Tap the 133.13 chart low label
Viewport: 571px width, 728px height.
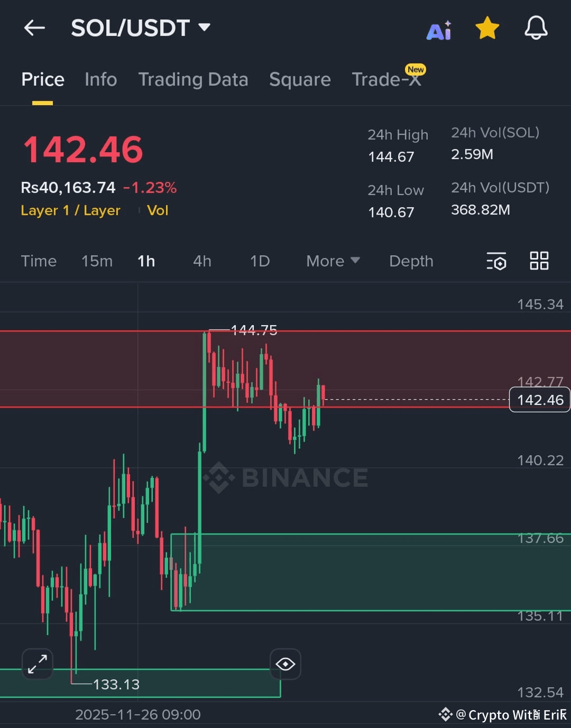pyautogui.click(x=116, y=685)
